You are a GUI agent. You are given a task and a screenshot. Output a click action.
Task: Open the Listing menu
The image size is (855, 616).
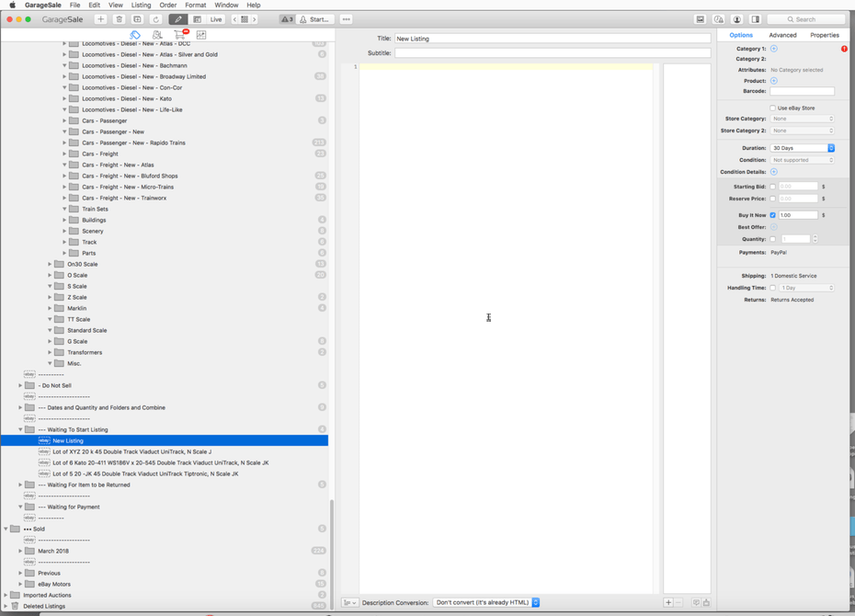pos(141,5)
